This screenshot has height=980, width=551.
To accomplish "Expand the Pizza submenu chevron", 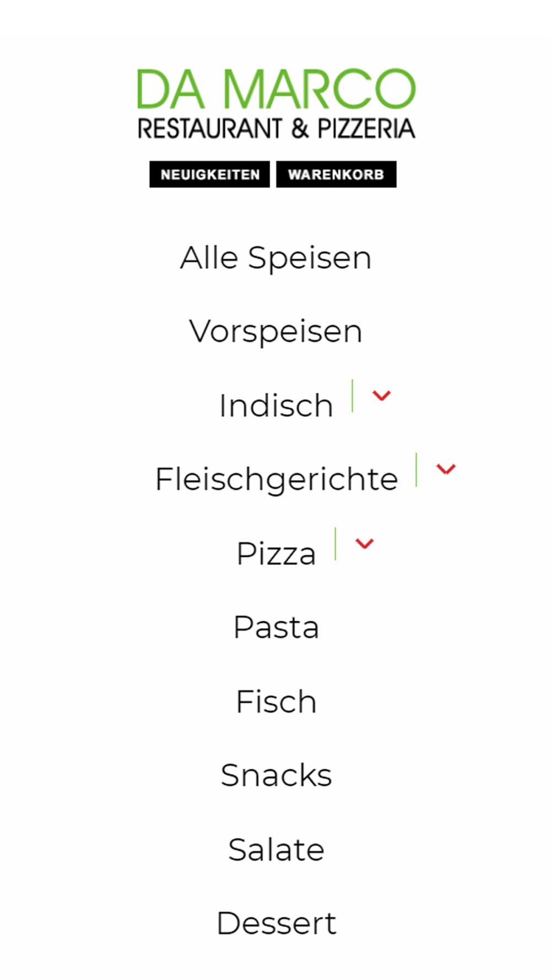I will coord(365,543).
